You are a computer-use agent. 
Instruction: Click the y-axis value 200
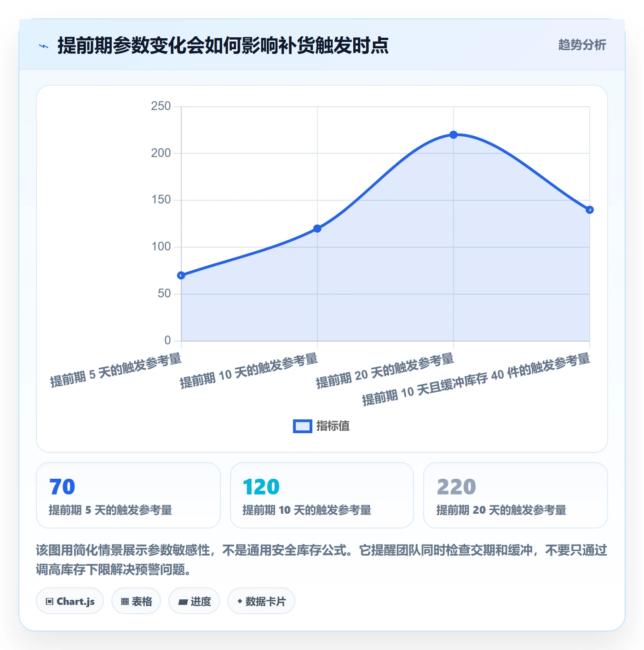161,153
